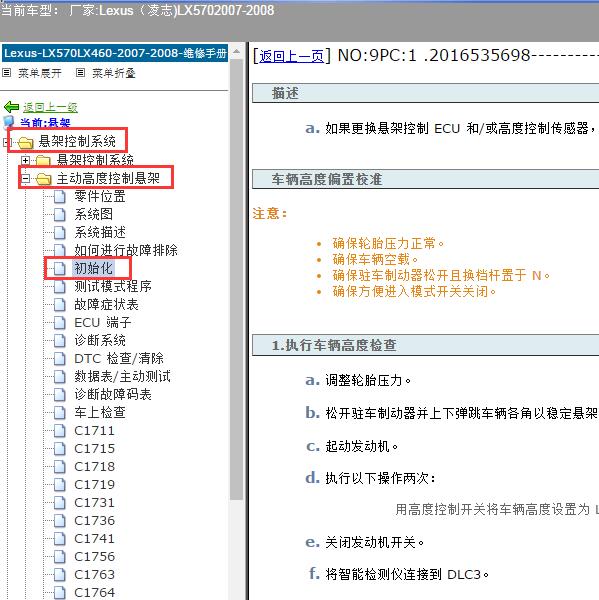Click the Lexus-LX570LX460 manual title bar
This screenshot has width=599, height=600.
(x=115, y=53)
